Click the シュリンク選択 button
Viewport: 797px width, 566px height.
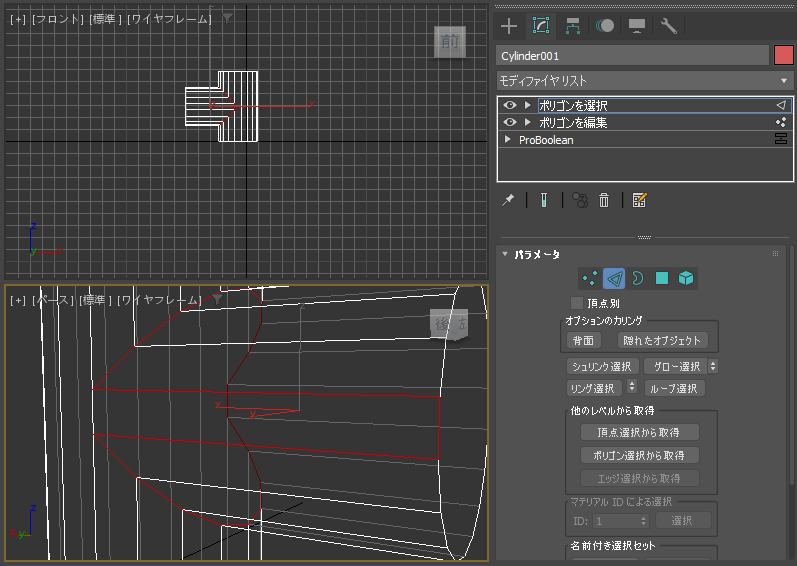pyautogui.click(x=602, y=366)
